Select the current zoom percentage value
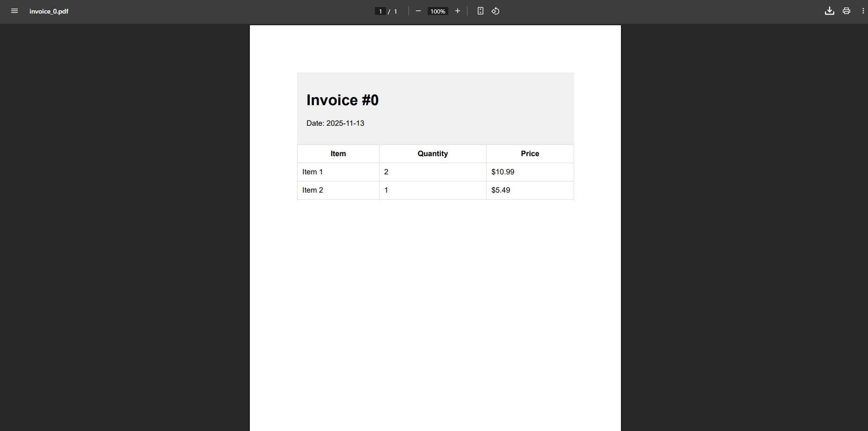Viewport: 868px width, 431px height. (438, 11)
